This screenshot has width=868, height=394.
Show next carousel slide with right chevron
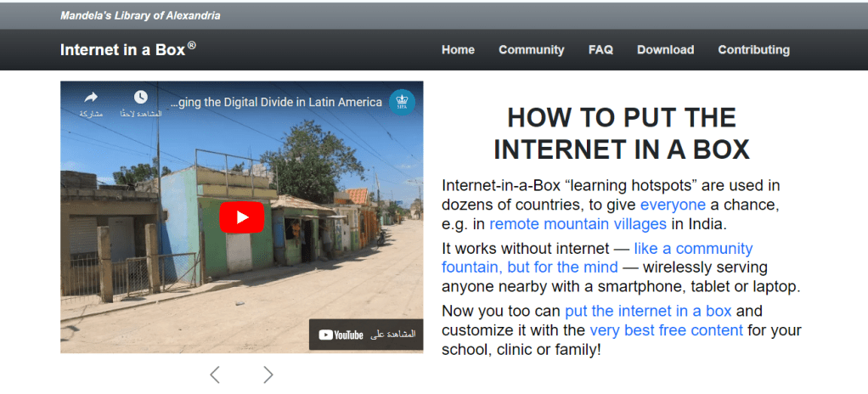tap(268, 374)
